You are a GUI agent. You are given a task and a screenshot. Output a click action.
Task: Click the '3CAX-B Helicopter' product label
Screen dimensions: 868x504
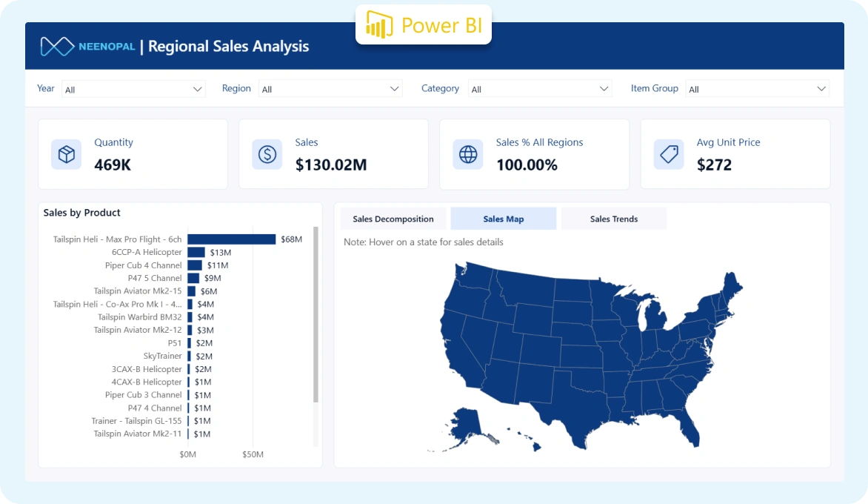click(147, 369)
